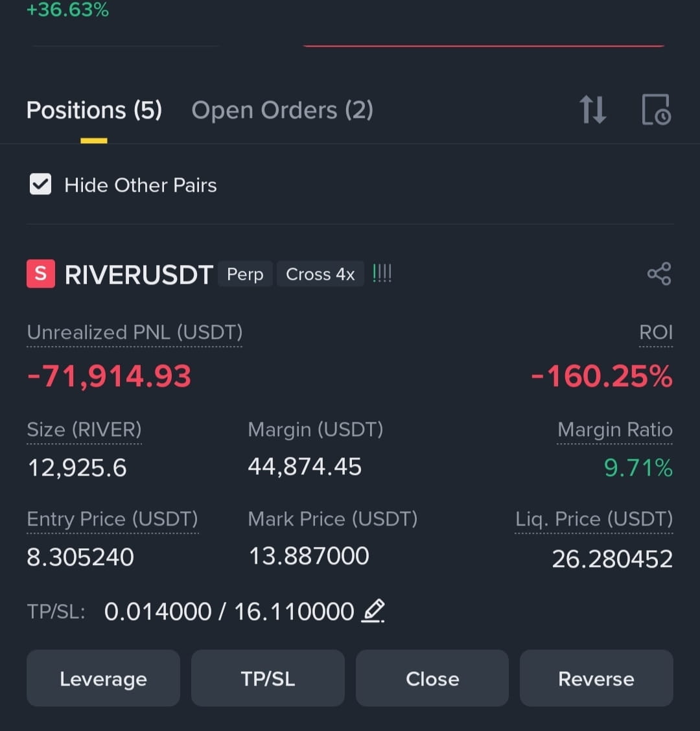The height and width of the screenshot is (731, 700).
Task: Edit TP/SL using the pencil icon
Action: click(x=373, y=610)
